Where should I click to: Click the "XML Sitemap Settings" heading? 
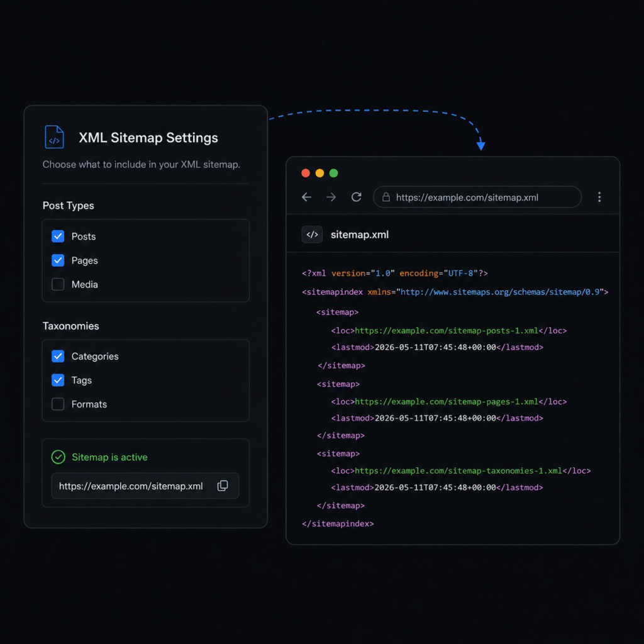coord(148,138)
